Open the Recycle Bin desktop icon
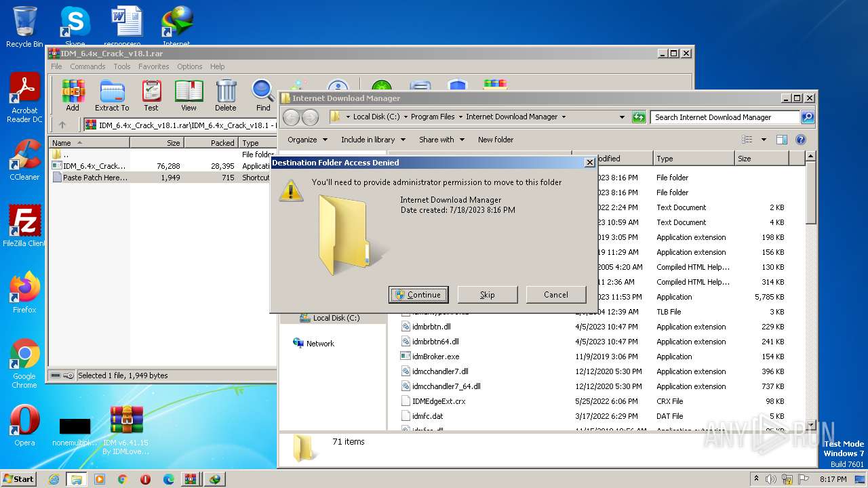This screenshot has width=868, height=488. [24, 26]
